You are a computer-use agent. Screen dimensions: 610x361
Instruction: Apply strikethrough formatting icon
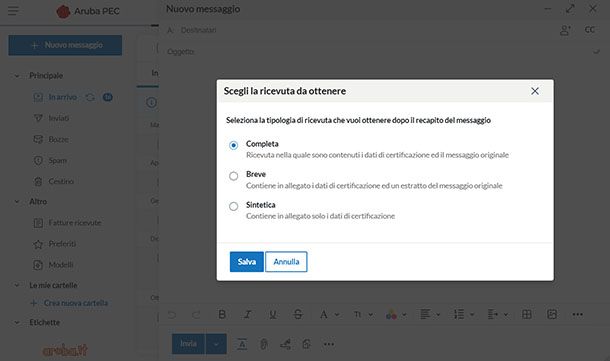point(298,314)
